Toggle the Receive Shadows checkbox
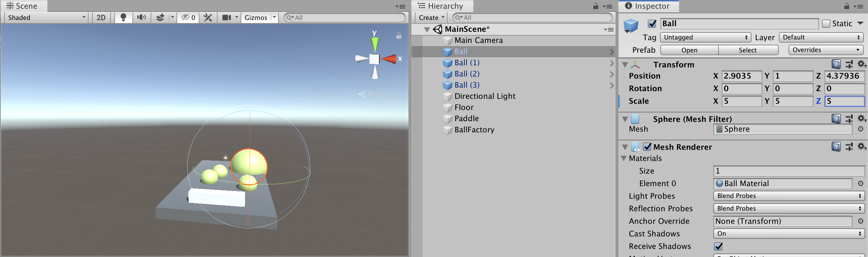868x257 pixels. coord(718,247)
